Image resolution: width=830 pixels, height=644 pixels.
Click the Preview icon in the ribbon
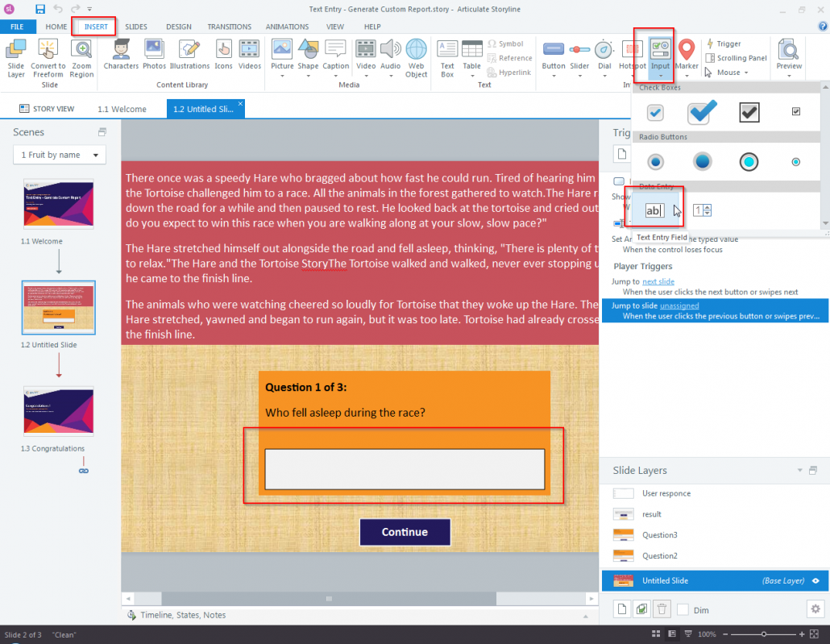789,55
